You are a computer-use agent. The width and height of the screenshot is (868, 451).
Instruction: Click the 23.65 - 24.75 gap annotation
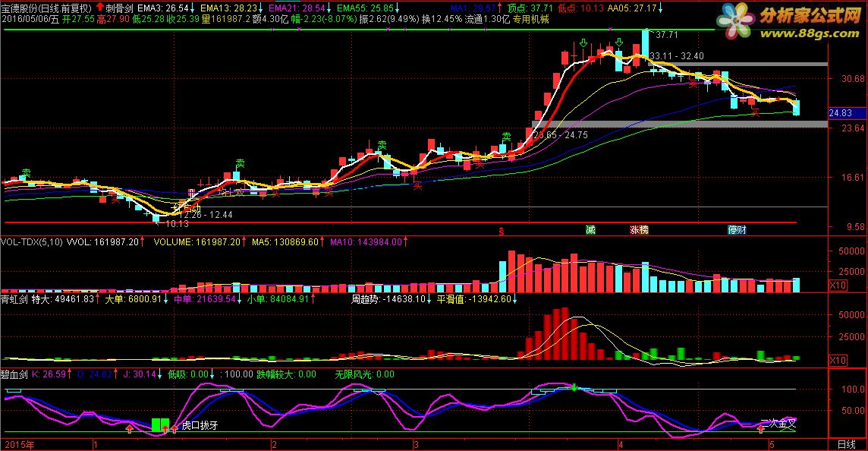[x=560, y=135]
